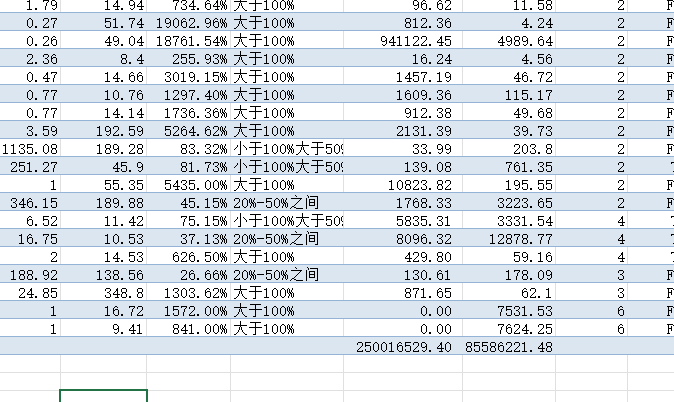
Task: Select the cell with value 1572.00%
Action: (189, 311)
